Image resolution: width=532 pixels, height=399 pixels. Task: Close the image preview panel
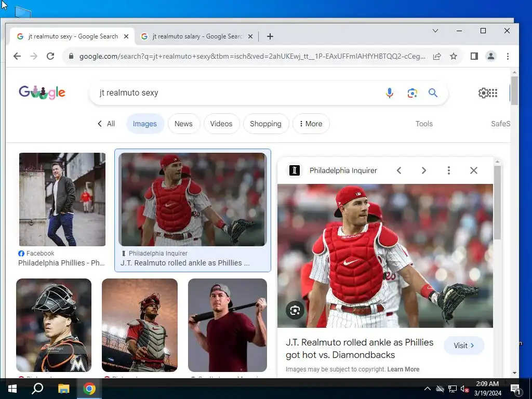pyautogui.click(x=474, y=170)
